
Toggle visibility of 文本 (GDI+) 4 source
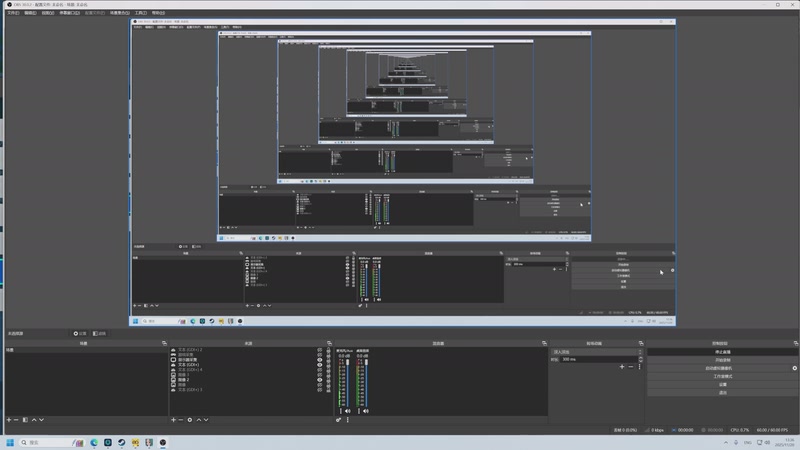click(319, 369)
